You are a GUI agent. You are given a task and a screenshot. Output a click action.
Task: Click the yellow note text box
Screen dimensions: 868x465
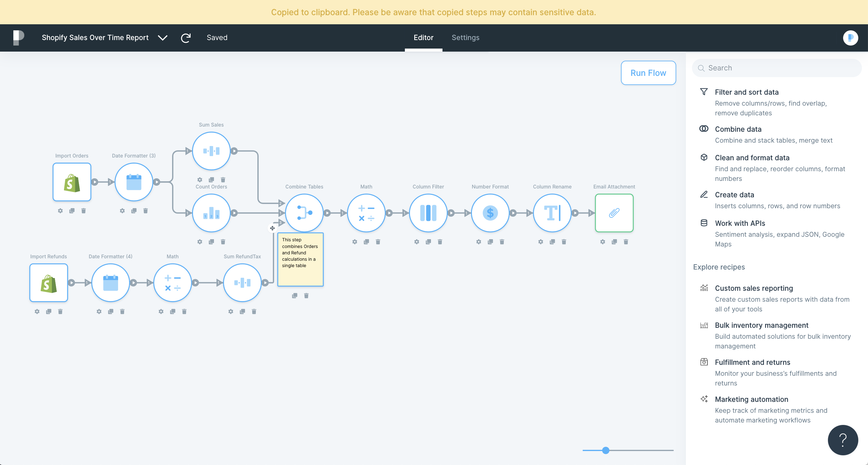click(300, 259)
